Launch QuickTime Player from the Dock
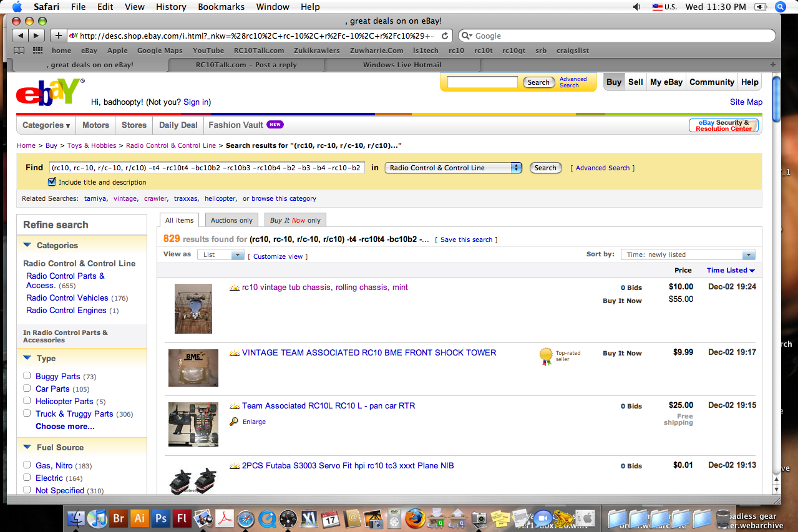Viewport: 798px width, 532px height. point(267,518)
